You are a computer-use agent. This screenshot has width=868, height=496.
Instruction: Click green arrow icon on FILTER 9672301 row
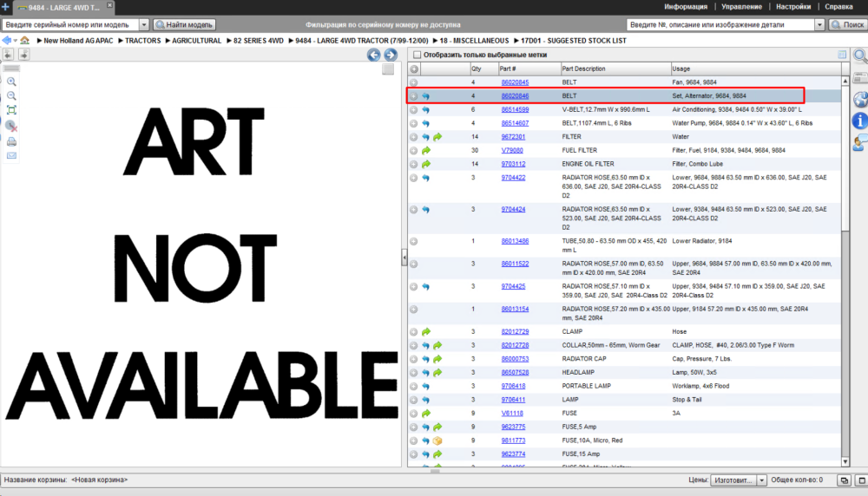click(x=437, y=137)
